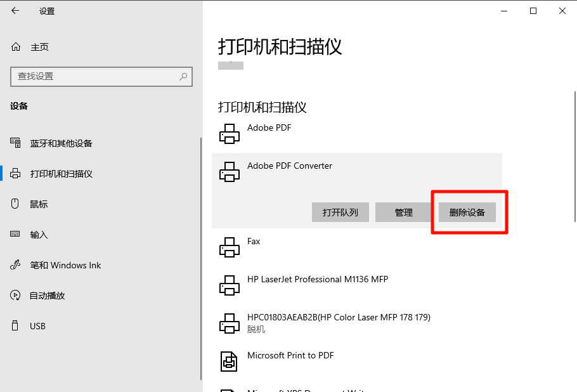Select the Adobe PDF printer entry

(357, 134)
